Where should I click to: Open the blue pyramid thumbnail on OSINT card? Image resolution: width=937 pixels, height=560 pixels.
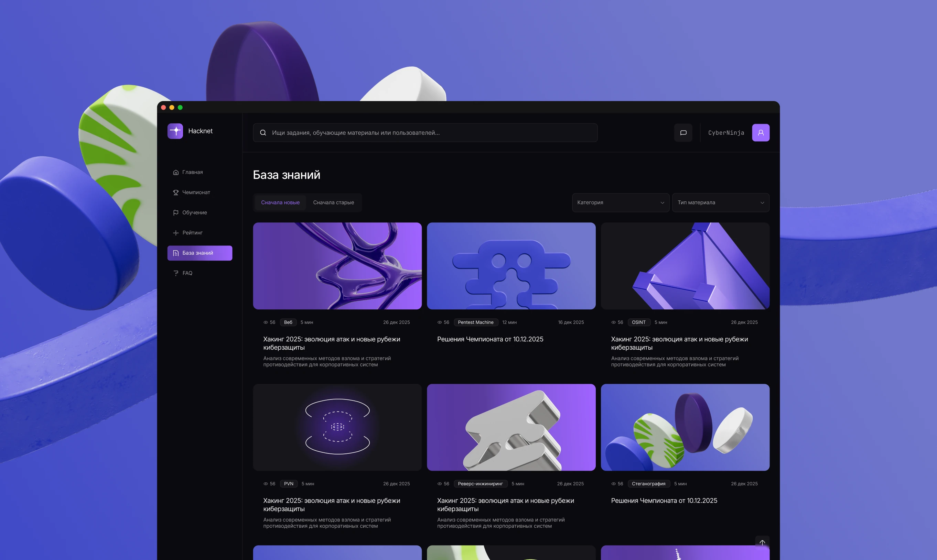click(685, 266)
